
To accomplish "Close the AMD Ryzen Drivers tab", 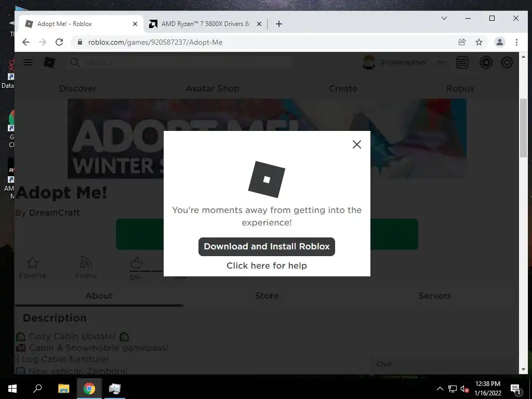I will [x=259, y=24].
